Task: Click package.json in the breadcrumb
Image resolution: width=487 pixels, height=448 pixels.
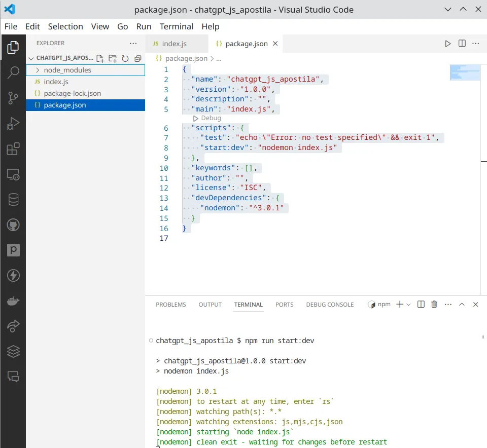Action: [x=186, y=59]
